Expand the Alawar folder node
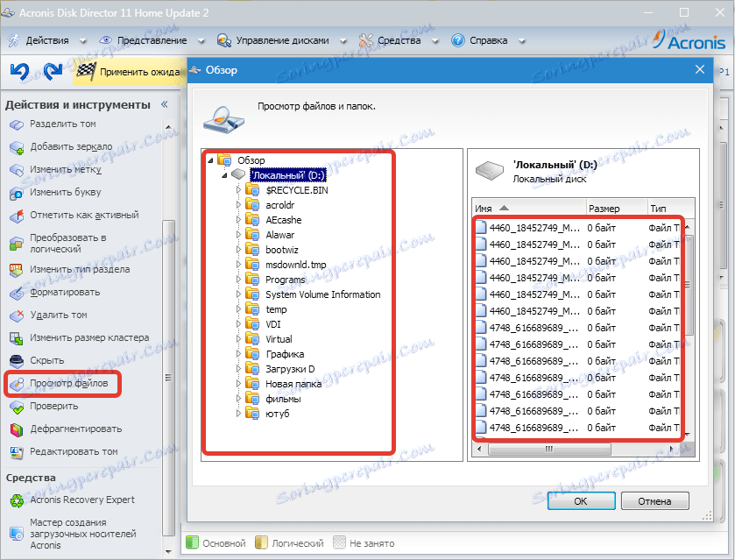This screenshot has width=735, height=560. pos(238,235)
